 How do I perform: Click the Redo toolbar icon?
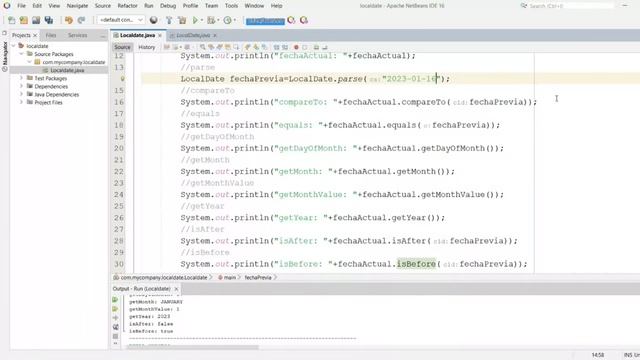click(x=81, y=20)
